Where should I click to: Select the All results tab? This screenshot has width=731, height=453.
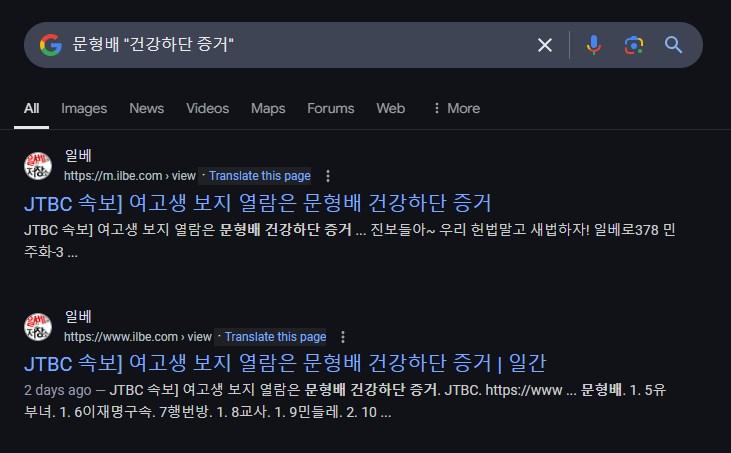tap(31, 109)
